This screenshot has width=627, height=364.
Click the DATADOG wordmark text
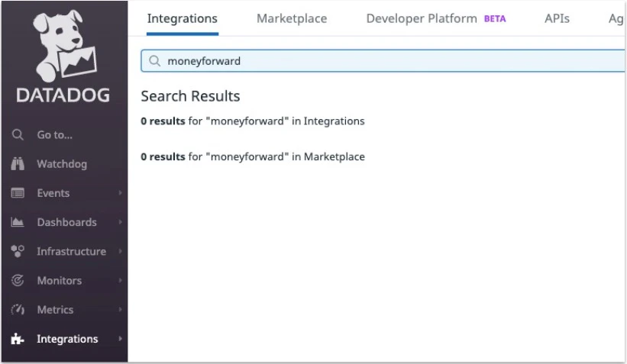click(x=63, y=95)
